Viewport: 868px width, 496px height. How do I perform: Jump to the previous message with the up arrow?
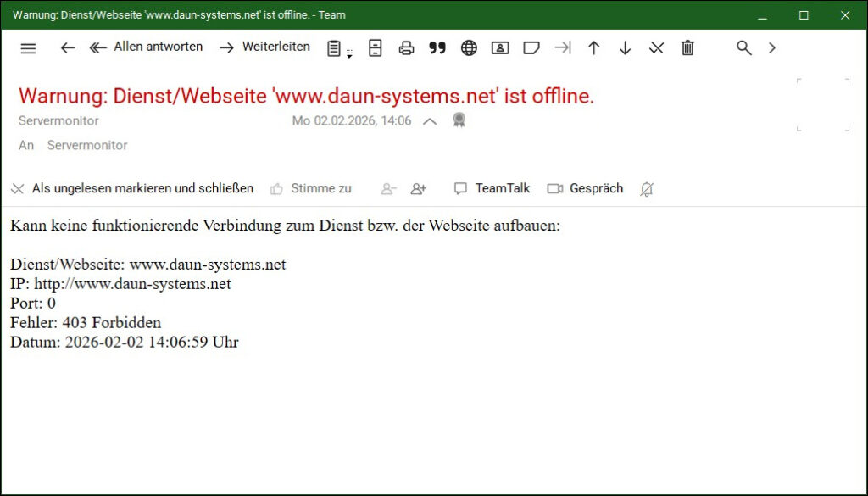pos(593,47)
